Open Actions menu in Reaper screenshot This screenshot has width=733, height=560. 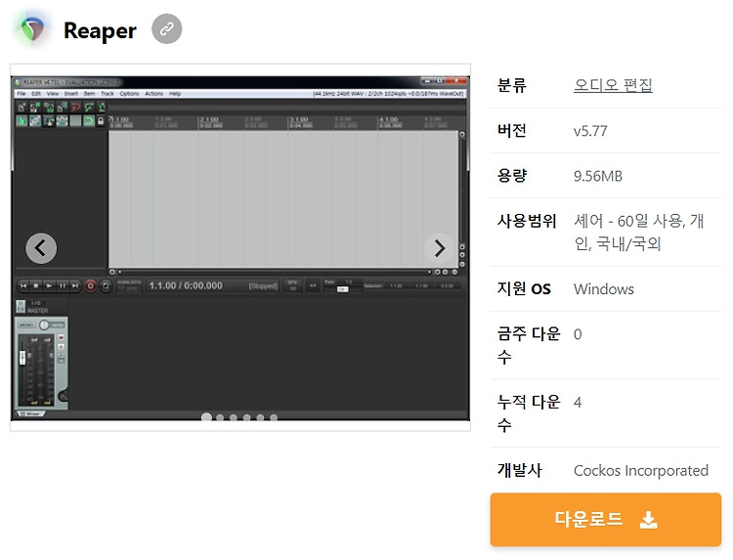[153, 94]
